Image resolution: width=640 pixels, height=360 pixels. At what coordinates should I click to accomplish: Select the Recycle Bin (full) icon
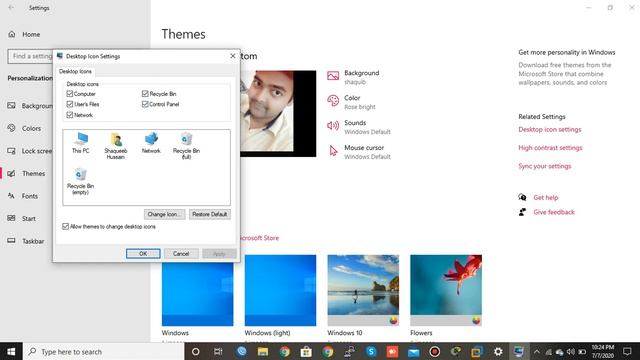186,146
